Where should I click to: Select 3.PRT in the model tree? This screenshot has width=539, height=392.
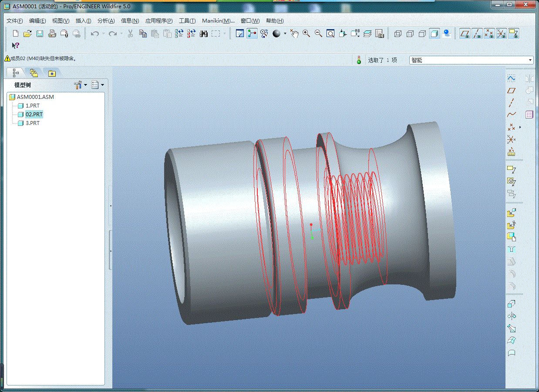33,123
